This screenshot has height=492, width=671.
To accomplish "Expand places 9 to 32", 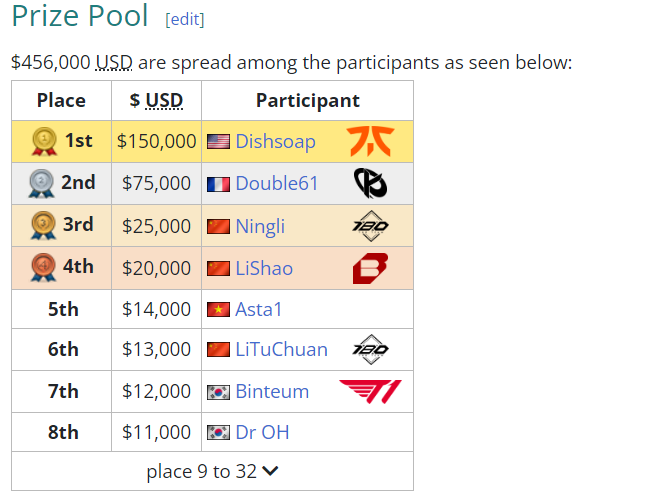I will tap(212, 471).
